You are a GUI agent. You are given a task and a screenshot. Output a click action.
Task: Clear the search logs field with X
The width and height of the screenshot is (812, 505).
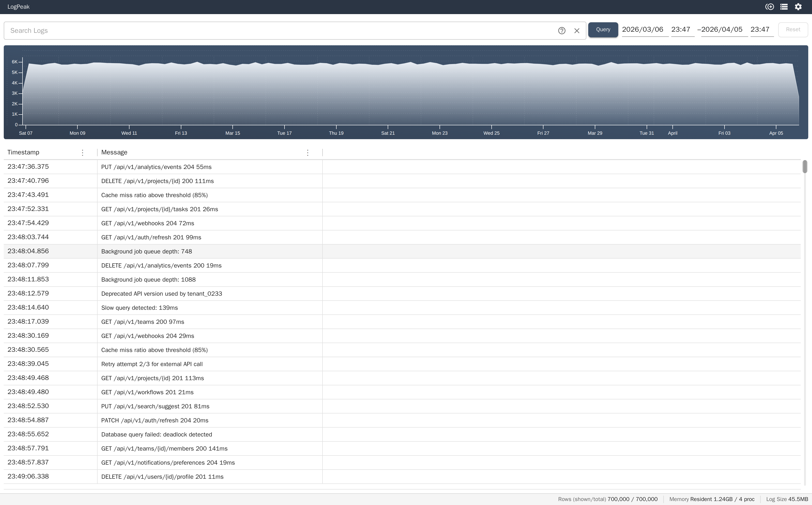(x=577, y=31)
